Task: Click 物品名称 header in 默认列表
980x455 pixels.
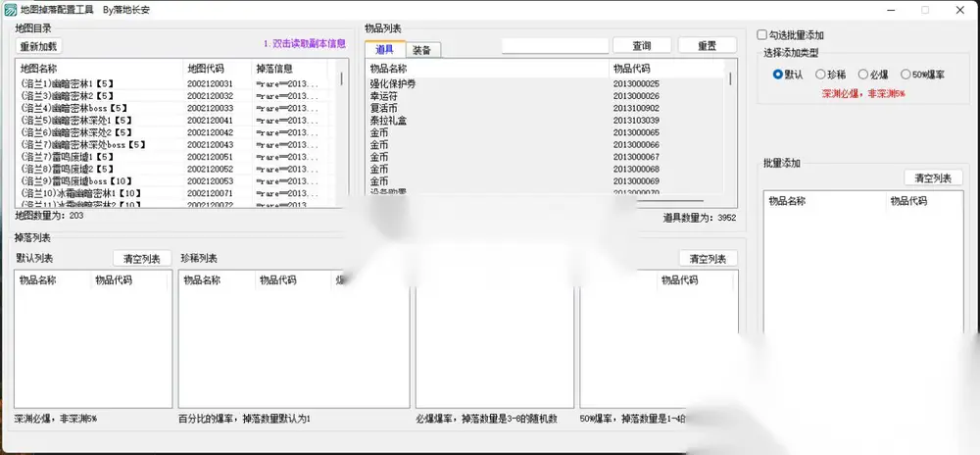Action: click(53, 280)
